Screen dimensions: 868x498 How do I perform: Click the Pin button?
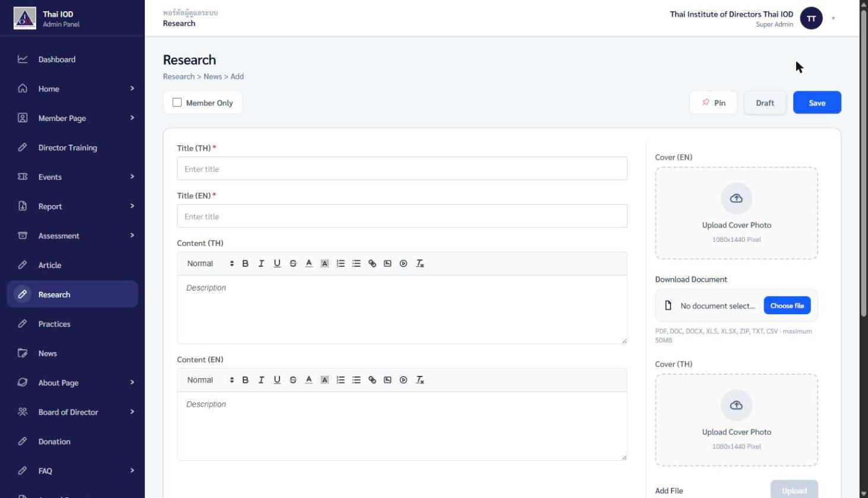coord(713,103)
